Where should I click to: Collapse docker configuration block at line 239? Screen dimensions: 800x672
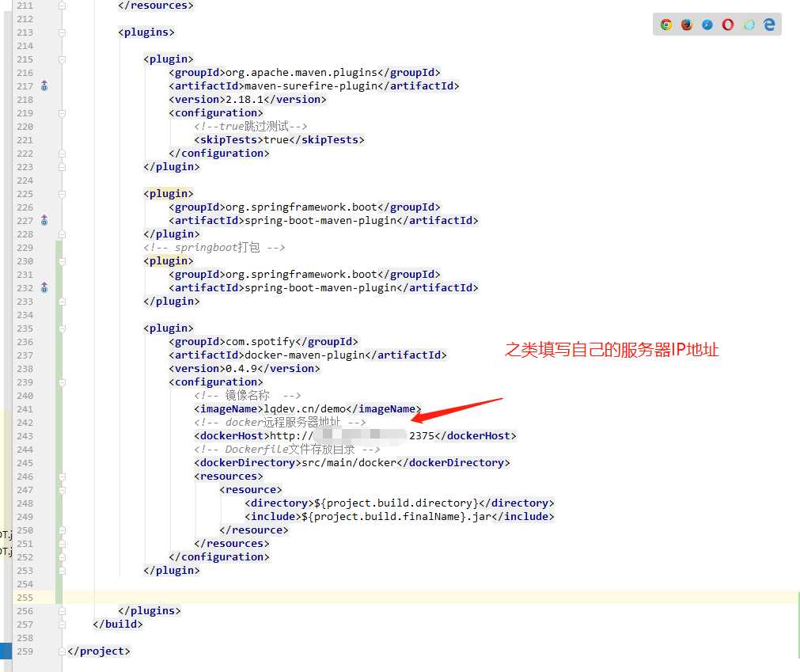click(x=62, y=382)
